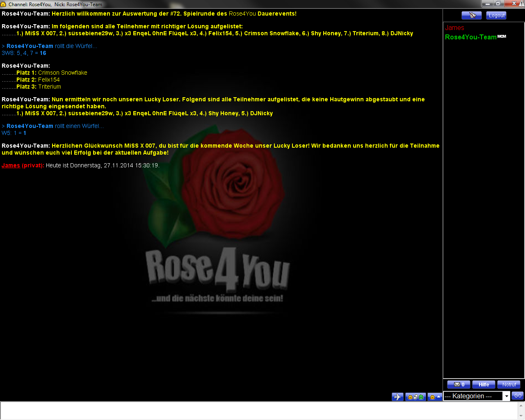Screen dimensions: 525x420
Task: Click Rose4You-Team link in 'rollt einen Würfel' line
Action: coord(30,126)
